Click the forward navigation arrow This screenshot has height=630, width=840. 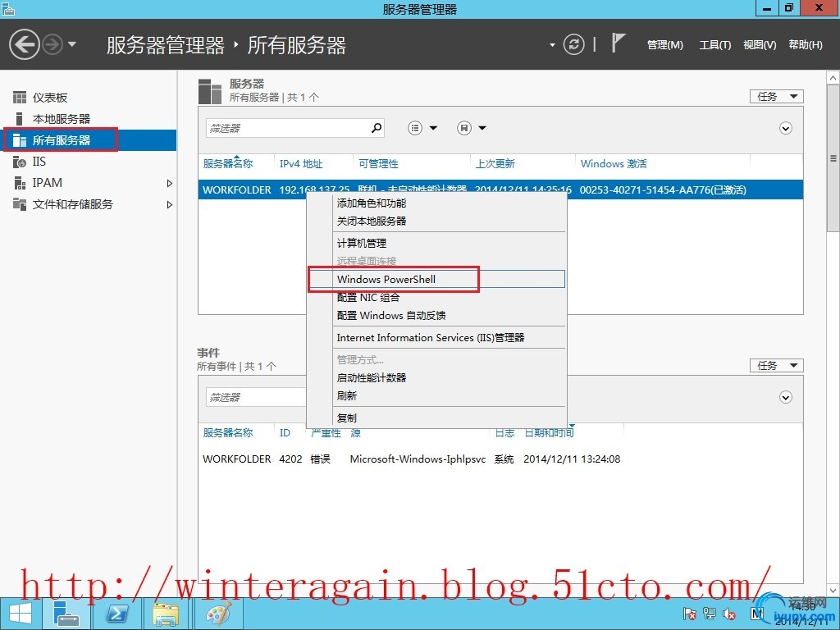tap(52, 44)
